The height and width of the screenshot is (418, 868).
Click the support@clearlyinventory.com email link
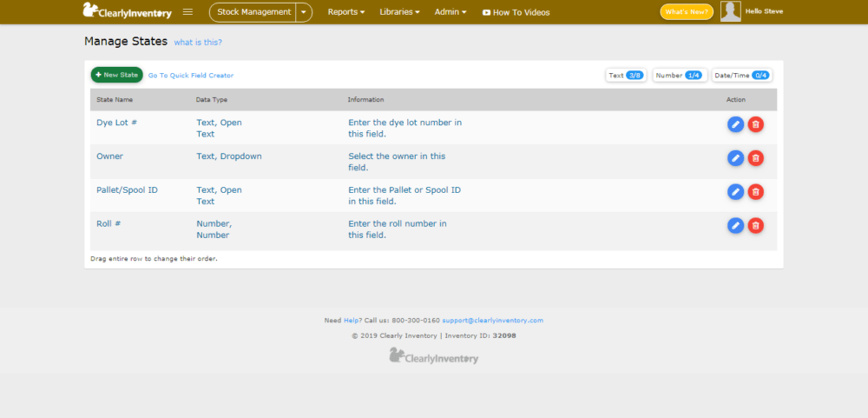click(x=493, y=321)
